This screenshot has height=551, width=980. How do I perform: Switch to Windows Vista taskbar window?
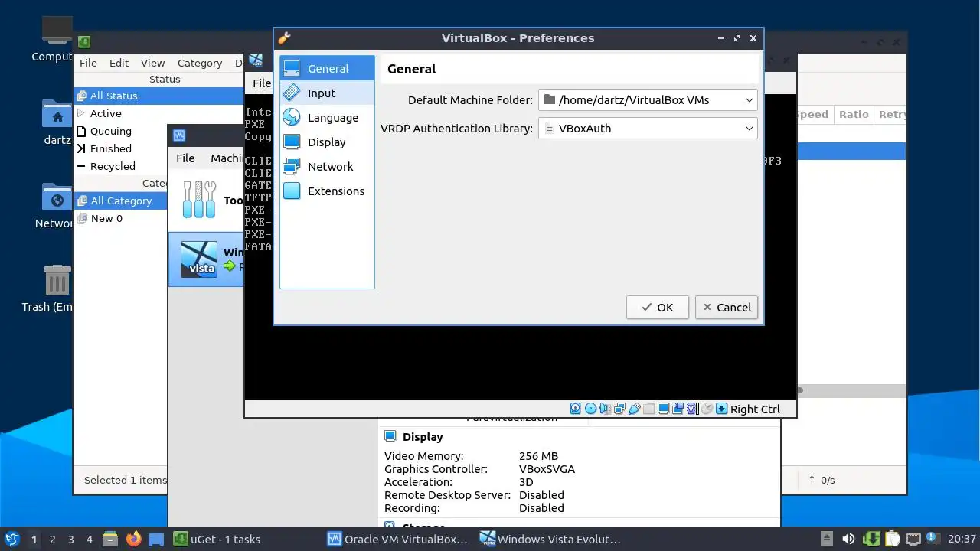click(550, 539)
